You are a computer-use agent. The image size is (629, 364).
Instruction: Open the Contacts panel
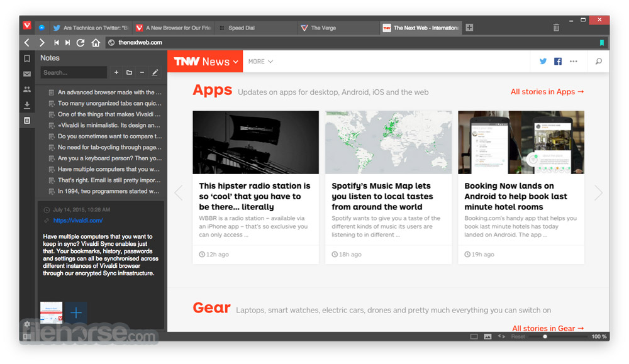click(x=27, y=89)
